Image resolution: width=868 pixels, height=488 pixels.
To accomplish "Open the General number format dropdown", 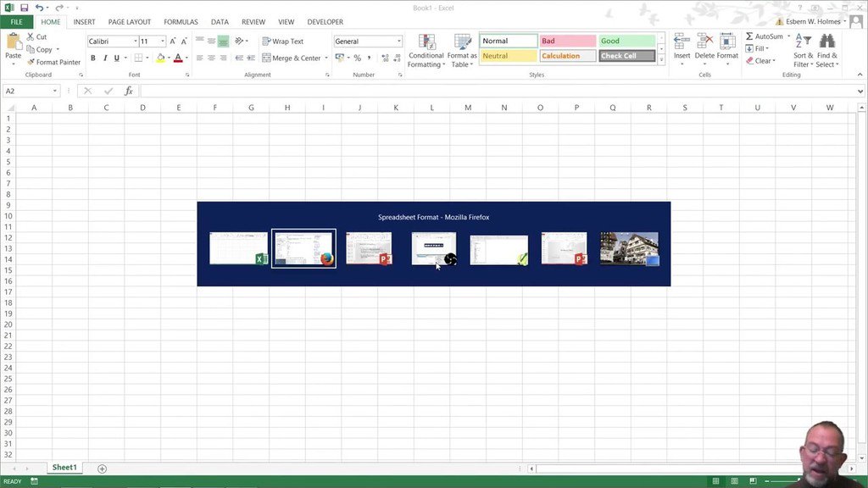I will click(x=398, y=42).
